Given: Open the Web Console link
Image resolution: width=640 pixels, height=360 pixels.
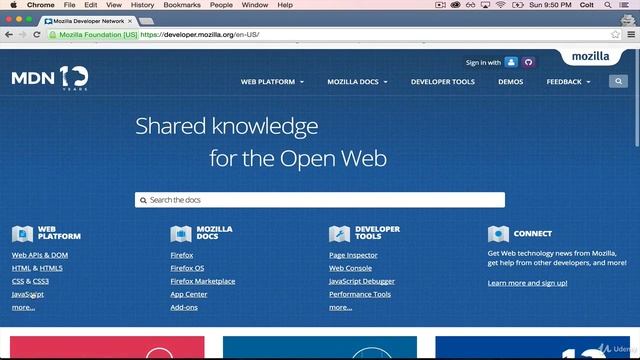Looking at the screenshot, I should [x=350, y=268].
